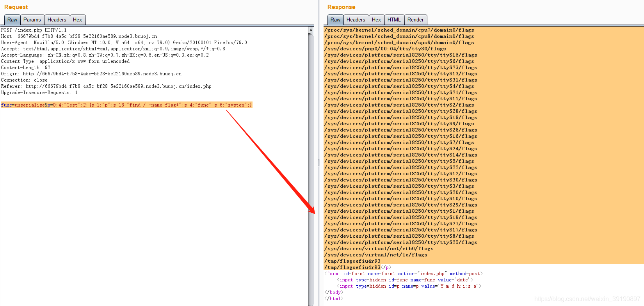Click the form id=form1 HTML line

(x=404, y=274)
